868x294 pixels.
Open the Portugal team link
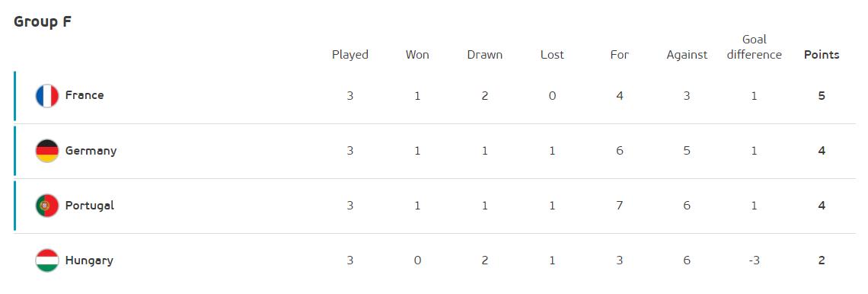pos(90,206)
